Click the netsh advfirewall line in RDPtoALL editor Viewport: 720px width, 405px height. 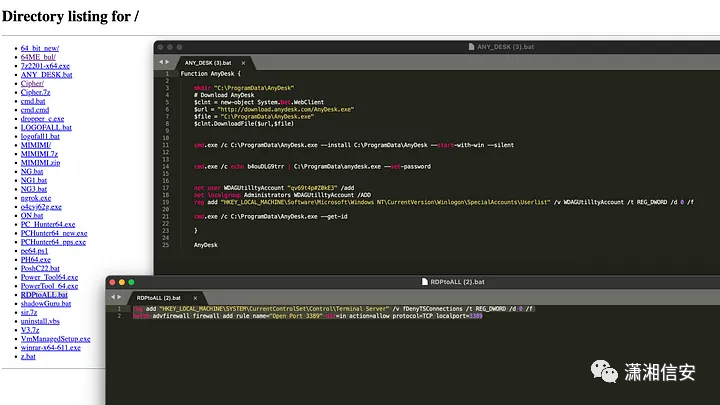[x=308, y=316]
